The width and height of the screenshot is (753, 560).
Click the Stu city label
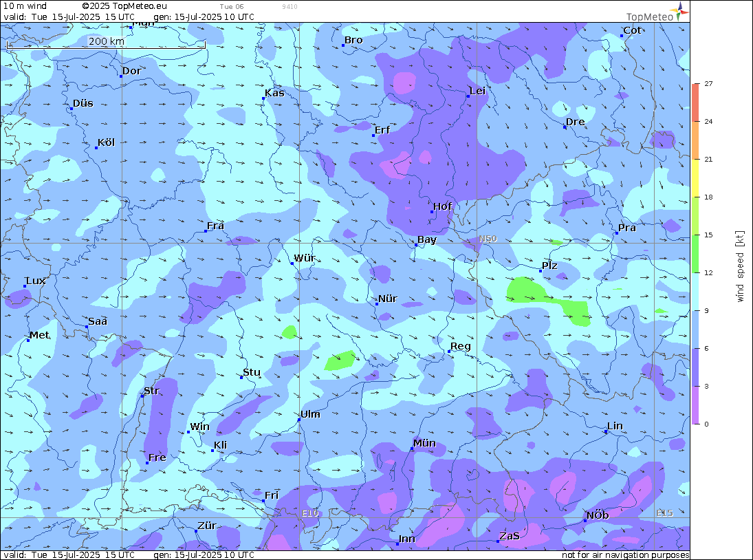pyautogui.click(x=252, y=372)
